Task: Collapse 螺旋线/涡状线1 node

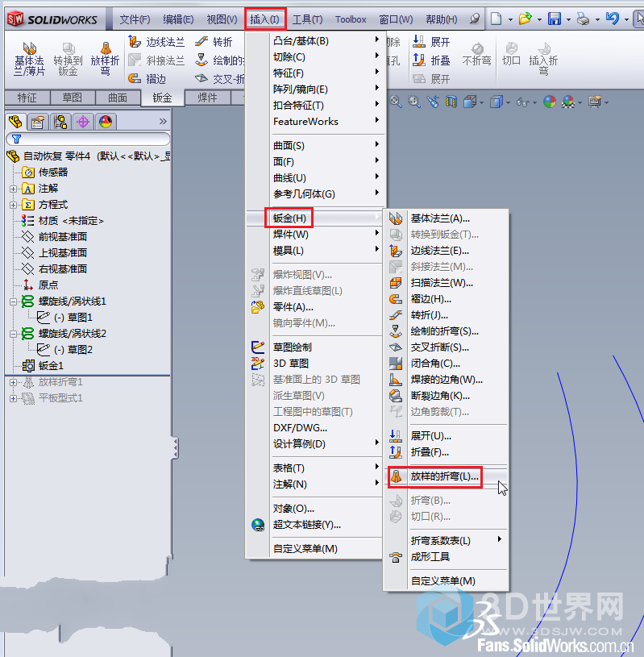Action: coord(14,301)
